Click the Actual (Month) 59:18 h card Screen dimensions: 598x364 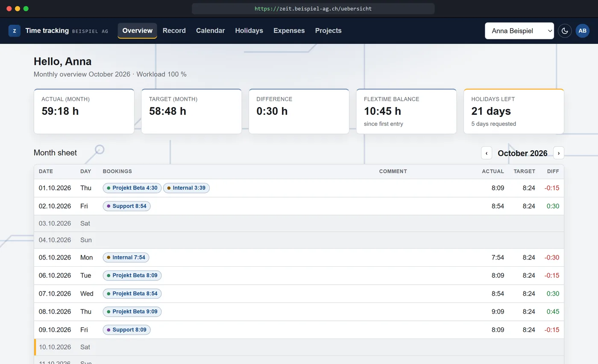(x=84, y=111)
